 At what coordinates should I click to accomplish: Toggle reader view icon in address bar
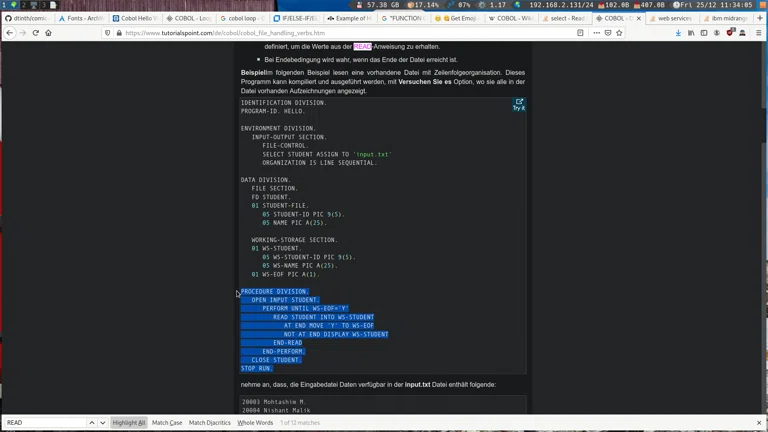[x=580, y=33]
